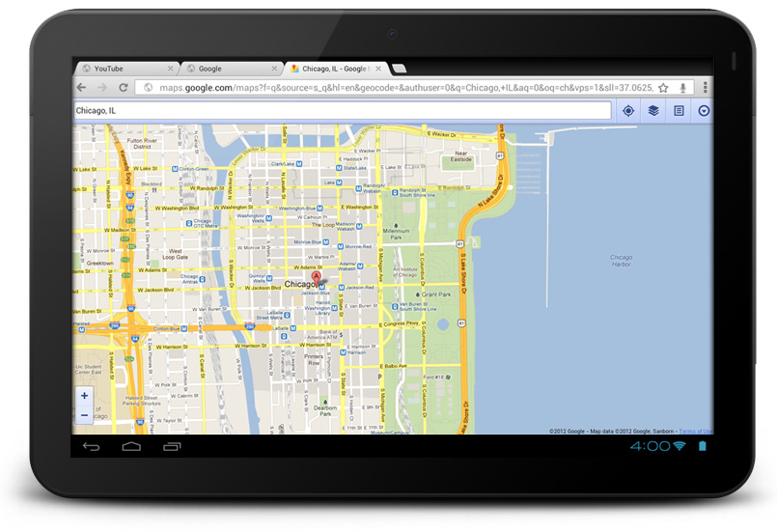This screenshot has height=532, width=777.
Task: Click the Adams/Wabash station icon
Action: (x=360, y=266)
